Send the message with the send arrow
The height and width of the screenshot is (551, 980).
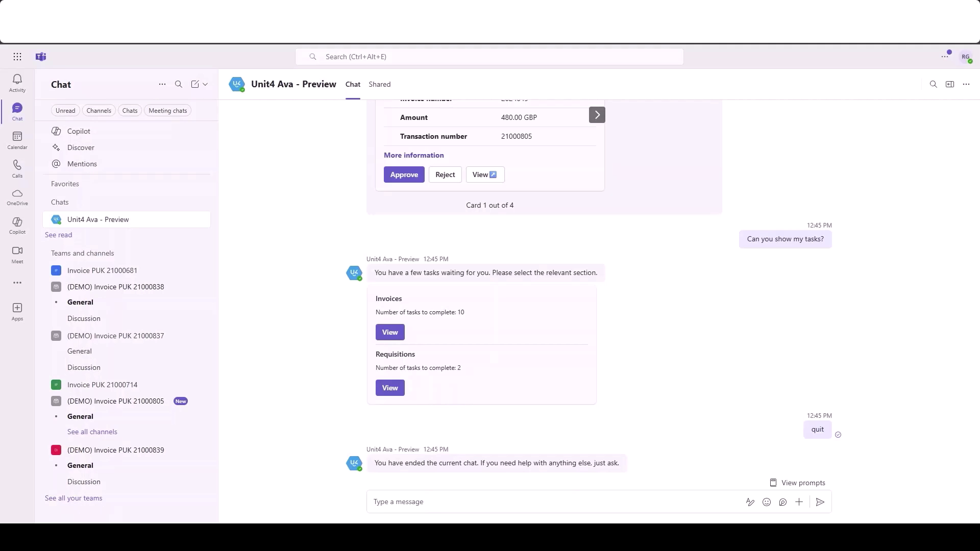820,502
